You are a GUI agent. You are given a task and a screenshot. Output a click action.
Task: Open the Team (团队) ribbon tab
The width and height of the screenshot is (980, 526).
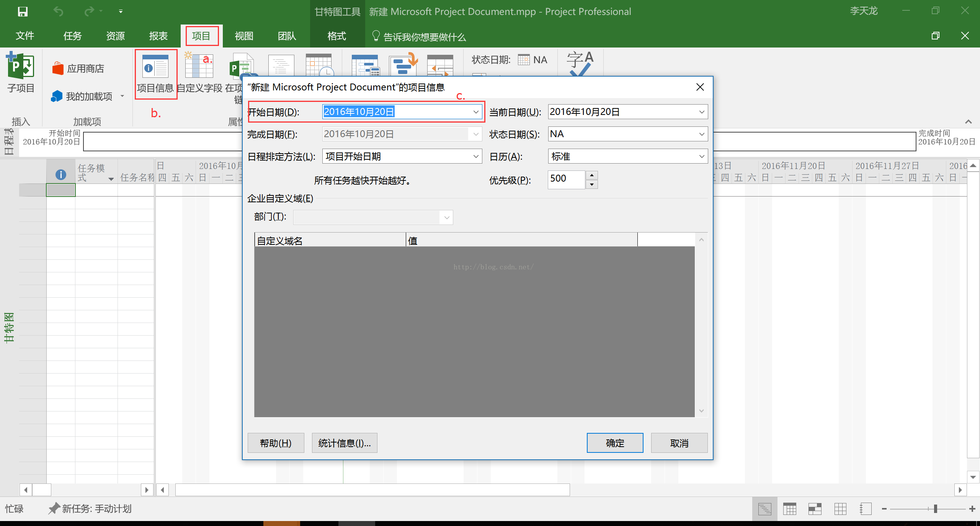click(287, 36)
